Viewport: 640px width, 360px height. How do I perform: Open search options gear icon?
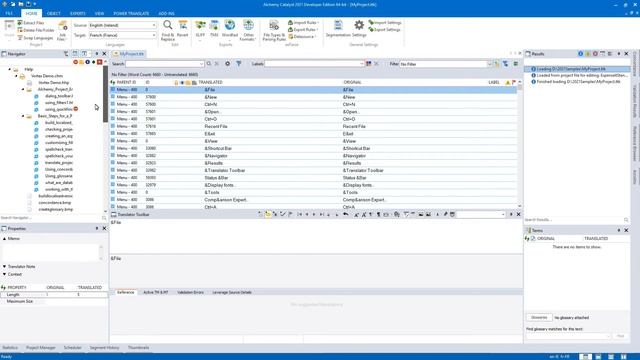coord(227,64)
